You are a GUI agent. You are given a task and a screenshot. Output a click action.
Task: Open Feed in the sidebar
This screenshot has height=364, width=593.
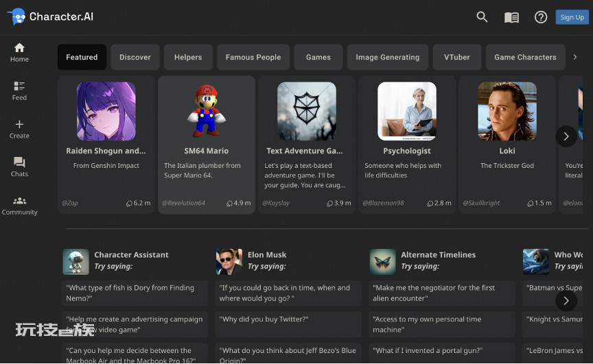19,91
